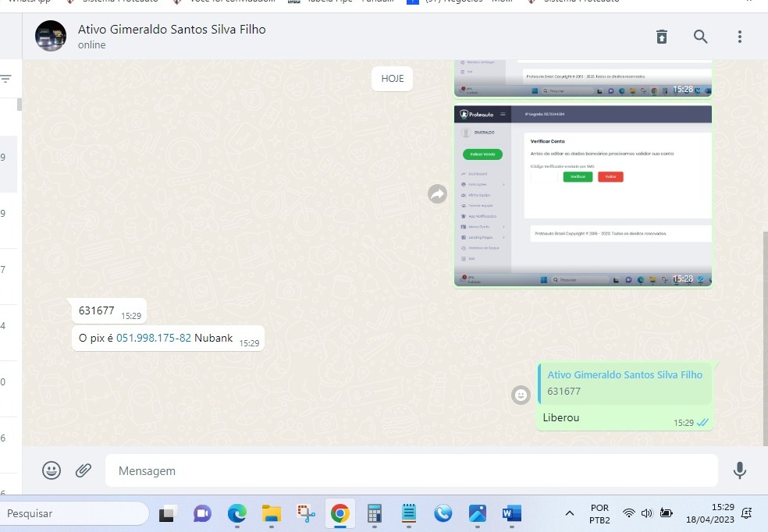Click the attach file paperclip icon
The height and width of the screenshot is (532, 768).
pos(84,470)
